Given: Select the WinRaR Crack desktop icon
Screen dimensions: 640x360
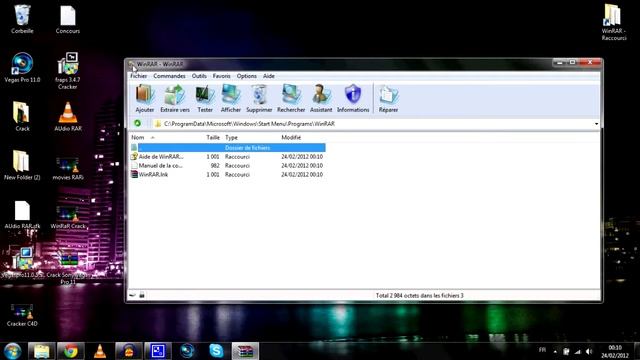Looking at the screenshot, I should [68, 217].
